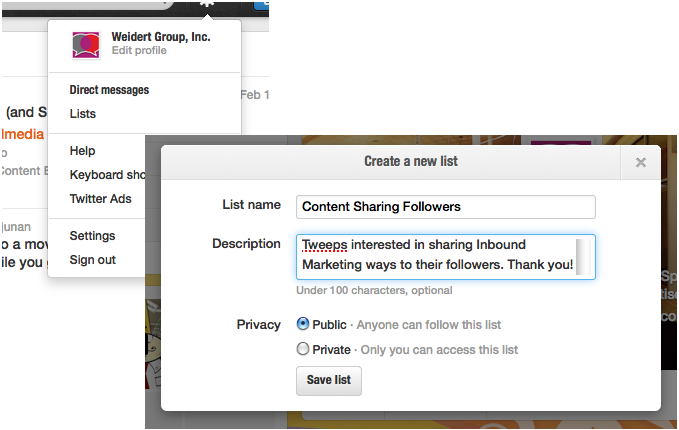Select the Private privacy option
This screenshot has height=430, width=679.
(303, 349)
